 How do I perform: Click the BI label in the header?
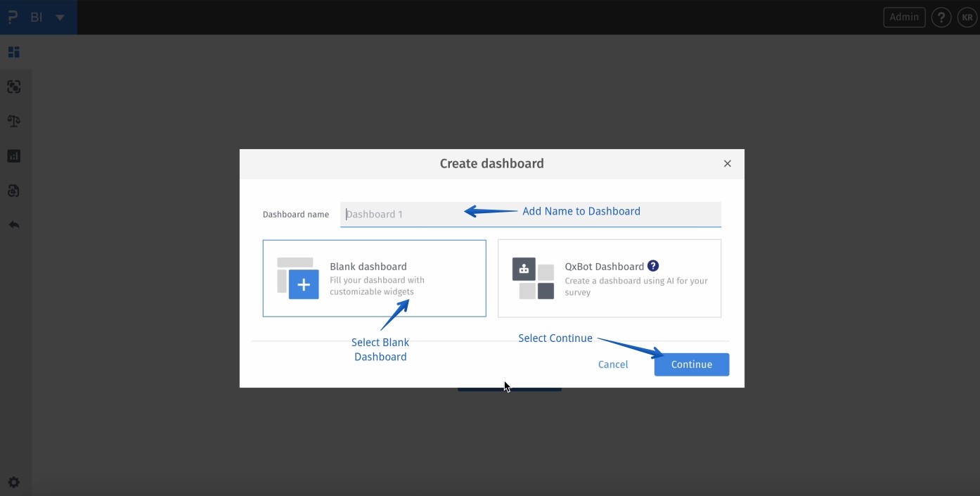click(x=37, y=18)
